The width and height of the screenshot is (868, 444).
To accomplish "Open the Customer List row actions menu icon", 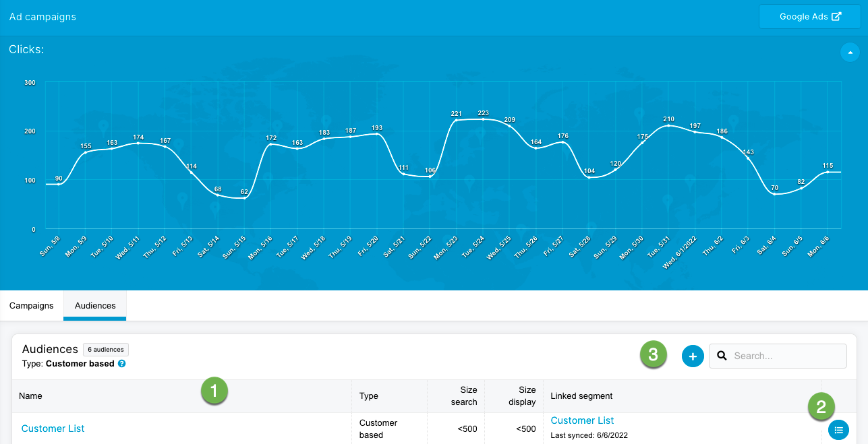I will (x=838, y=429).
